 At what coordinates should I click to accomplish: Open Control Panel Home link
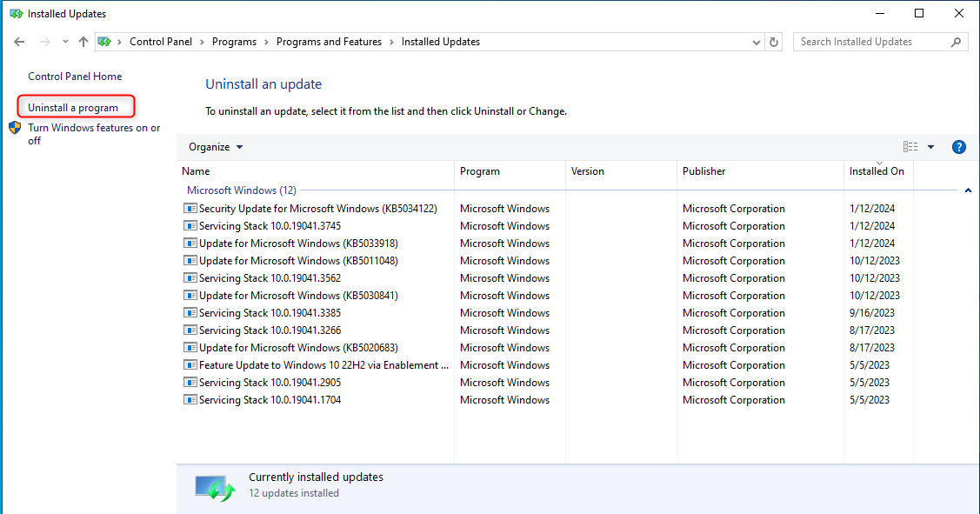click(x=75, y=77)
